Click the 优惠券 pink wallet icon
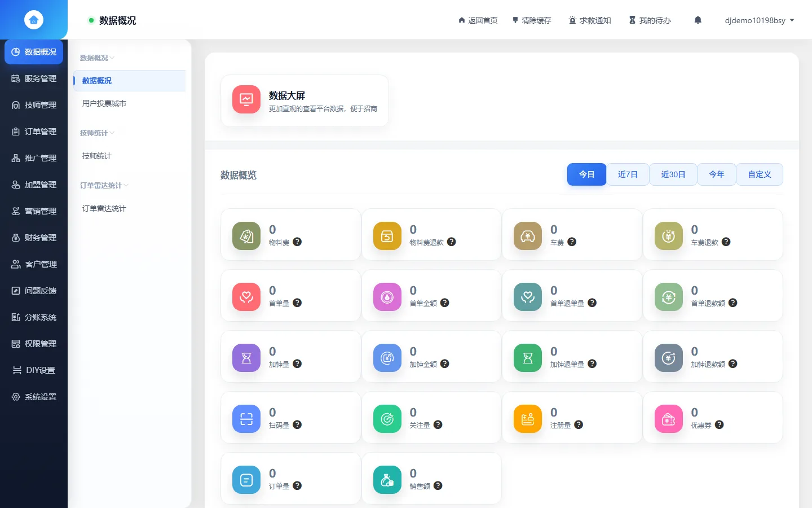Image resolution: width=812 pixels, height=508 pixels. coord(669,419)
